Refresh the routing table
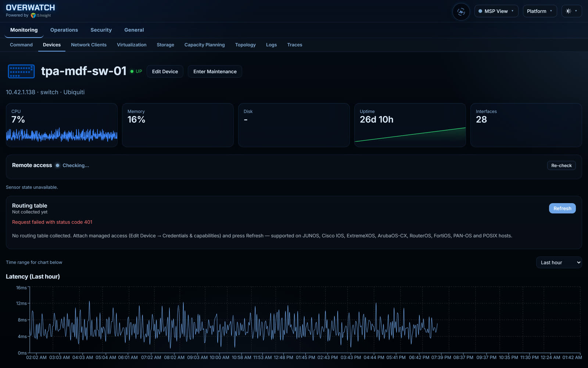Screen dimensions: 588x368 (562, 208)
